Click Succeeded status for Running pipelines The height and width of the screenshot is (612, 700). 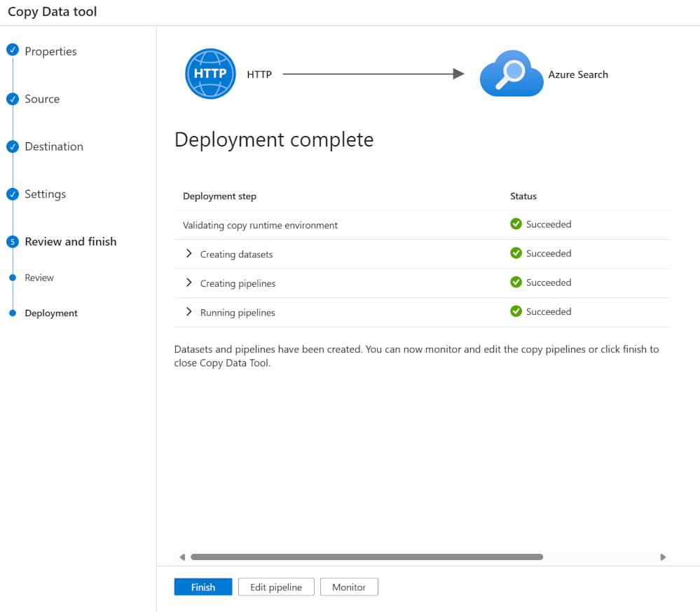549,311
